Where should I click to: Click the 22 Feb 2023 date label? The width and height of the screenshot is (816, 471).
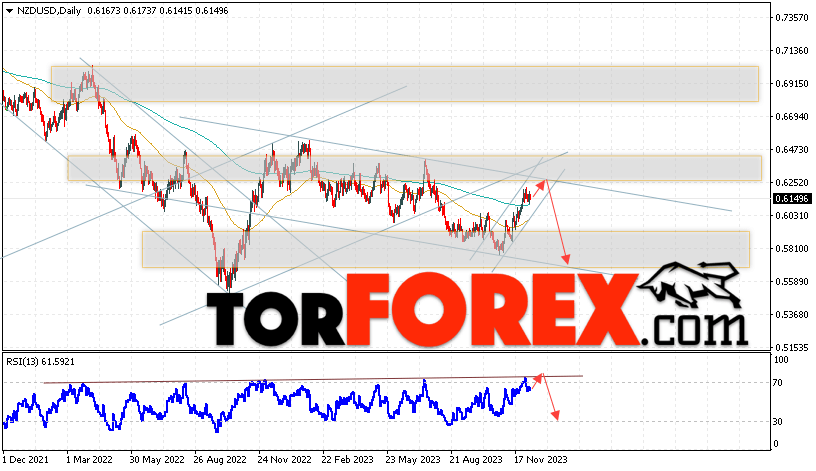pos(348,460)
